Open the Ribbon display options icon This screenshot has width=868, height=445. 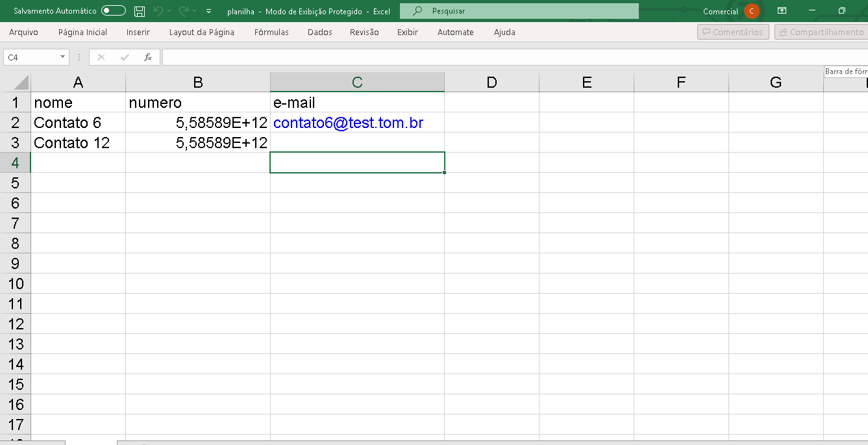point(782,11)
